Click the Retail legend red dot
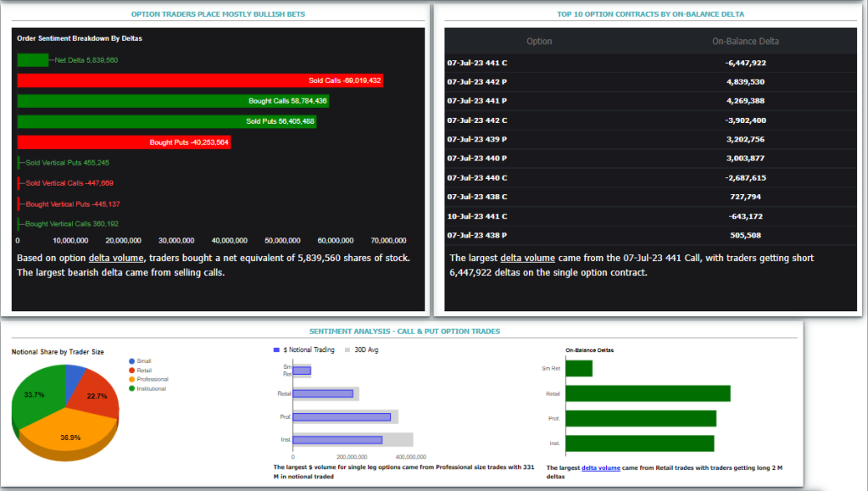Image resolution: width=868 pixels, height=491 pixels. (x=131, y=371)
